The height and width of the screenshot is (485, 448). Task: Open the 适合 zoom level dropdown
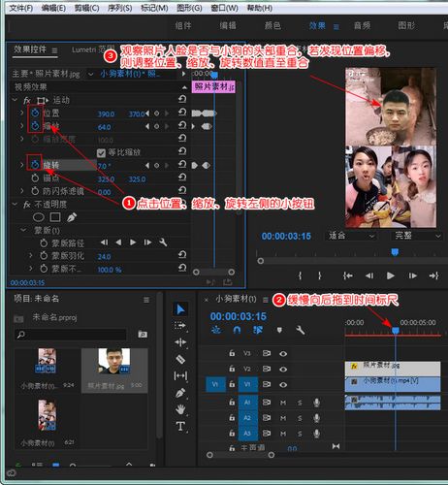[x=351, y=236]
